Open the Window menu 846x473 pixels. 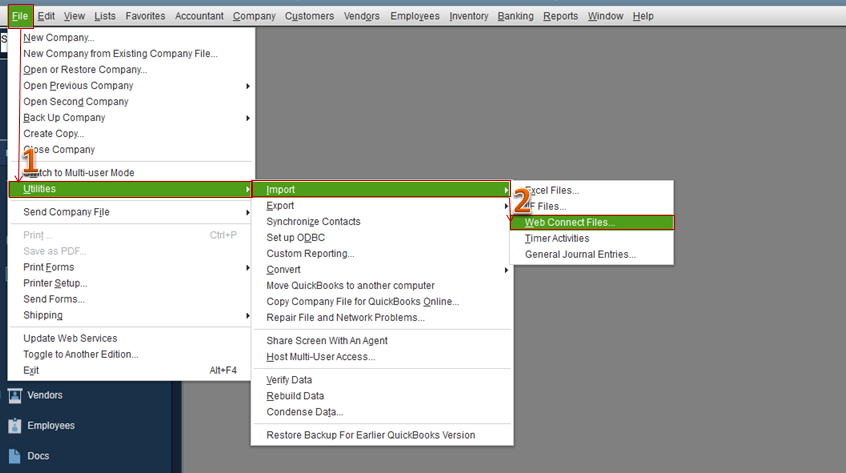point(605,16)
